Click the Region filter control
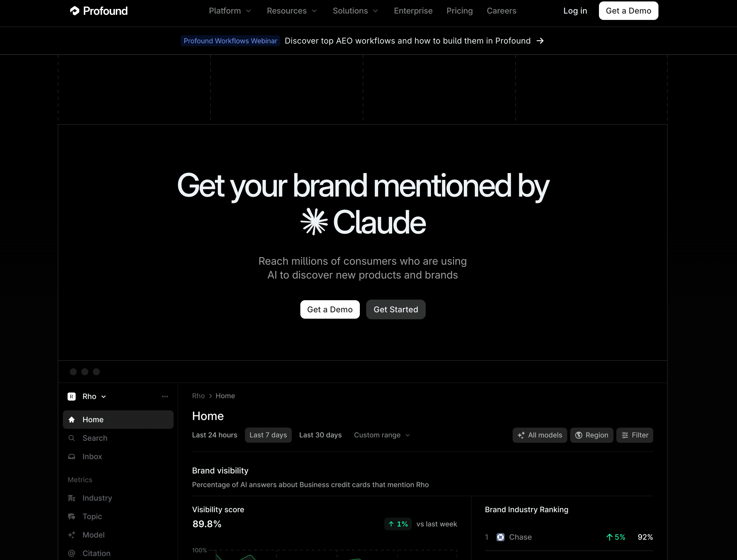This screenshot has height=560, width=737. (x=592, y=435)
